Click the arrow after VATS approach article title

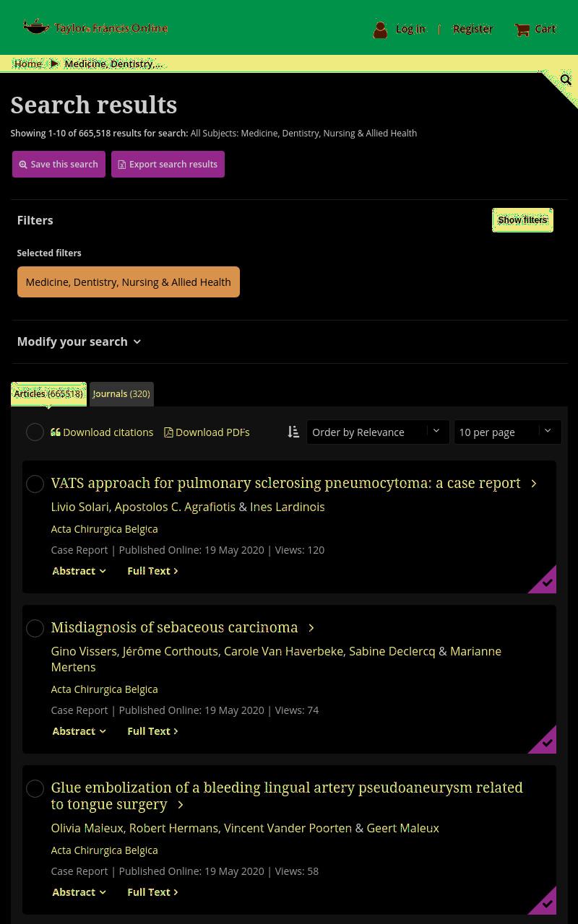click(534, 484)
